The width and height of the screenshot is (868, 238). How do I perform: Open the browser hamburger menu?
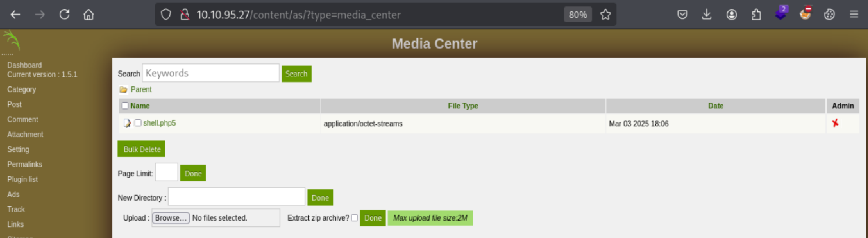pyautogui.click(x=854, y=15)
